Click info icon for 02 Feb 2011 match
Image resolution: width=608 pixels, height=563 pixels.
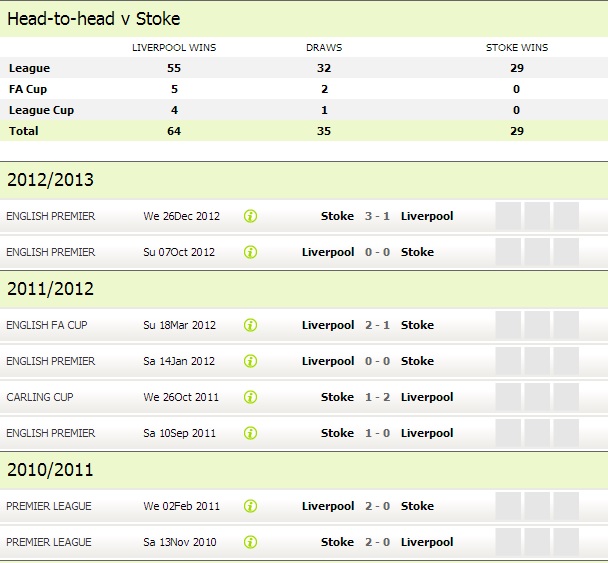click(250, 506)
